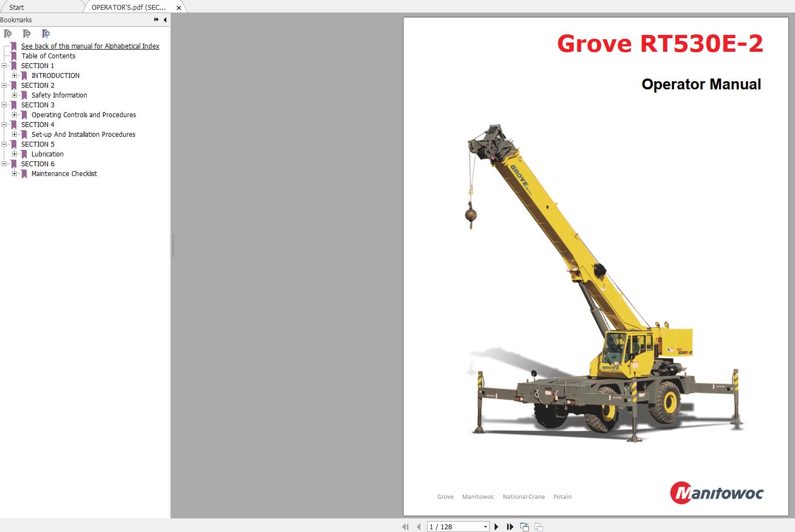Collapse the SECTION 6 bookmark node
This screenshot has width=795, height=532.
pyautogui.click(x=4, y=164)
